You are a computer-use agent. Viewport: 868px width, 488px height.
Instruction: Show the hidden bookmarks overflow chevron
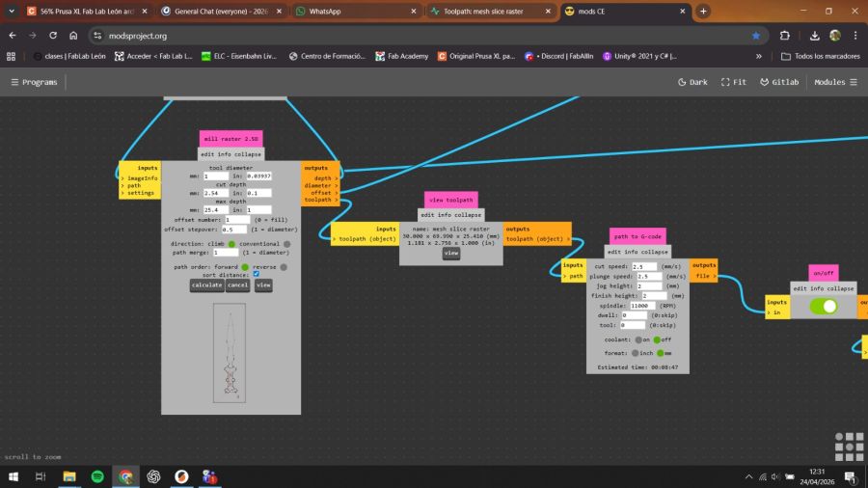758,56
